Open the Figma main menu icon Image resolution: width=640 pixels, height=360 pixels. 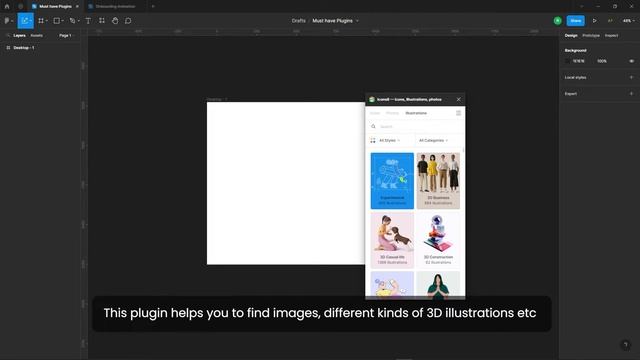point(7,20)
